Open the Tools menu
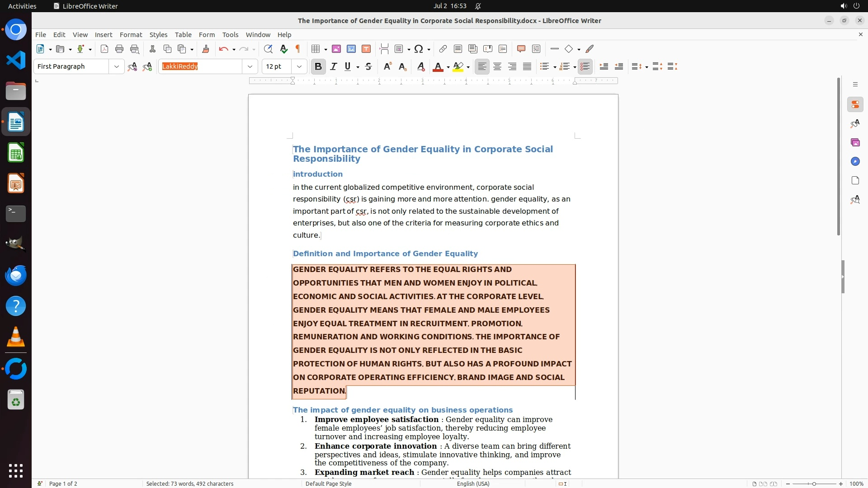 [x=230, y=34]
